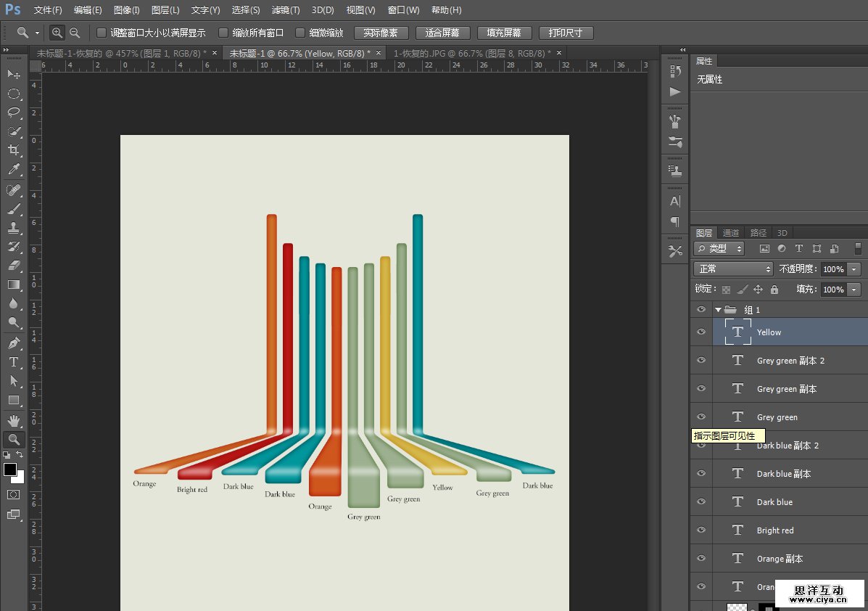
Task: Click the 实际像素 button
Action: pos(381,33)
